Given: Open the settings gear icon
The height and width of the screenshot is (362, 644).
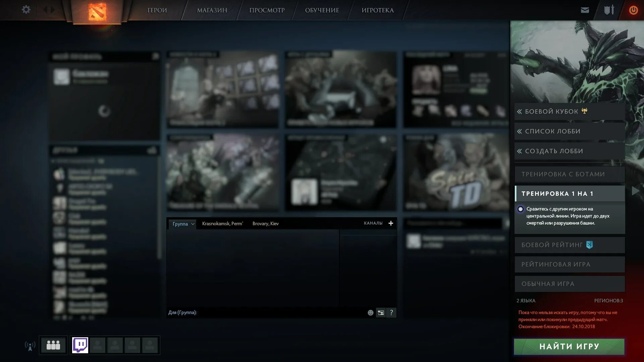Looking at the screenshot, I should (26, 10).
